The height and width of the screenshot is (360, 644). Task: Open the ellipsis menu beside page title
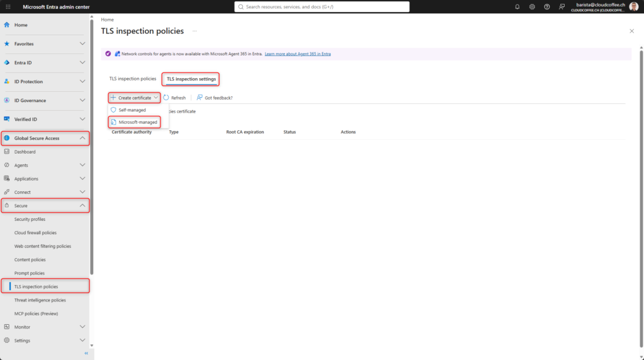(195, 31)
